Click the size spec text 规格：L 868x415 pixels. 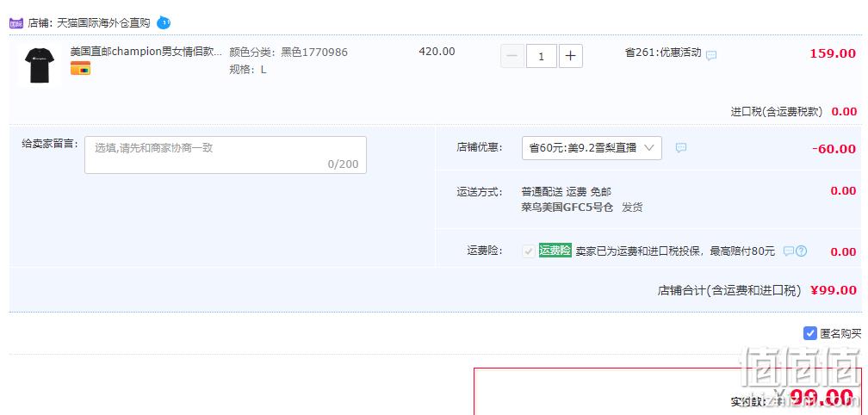248,70
